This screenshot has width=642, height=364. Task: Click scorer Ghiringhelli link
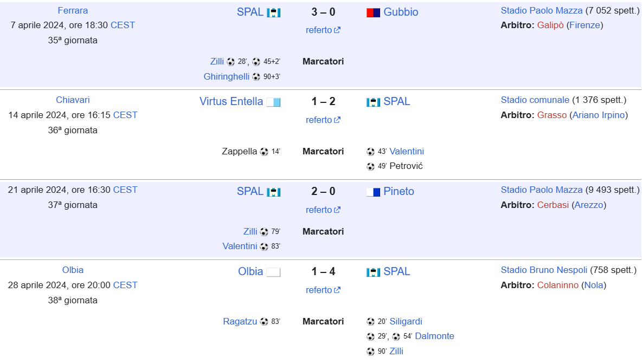[x=227, y=77]
